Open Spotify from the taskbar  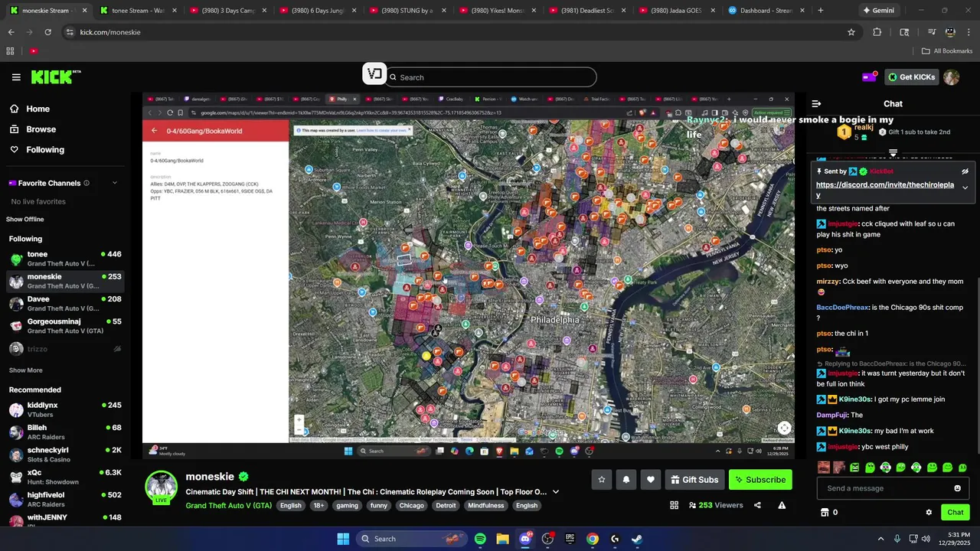(x=480, y=539)
